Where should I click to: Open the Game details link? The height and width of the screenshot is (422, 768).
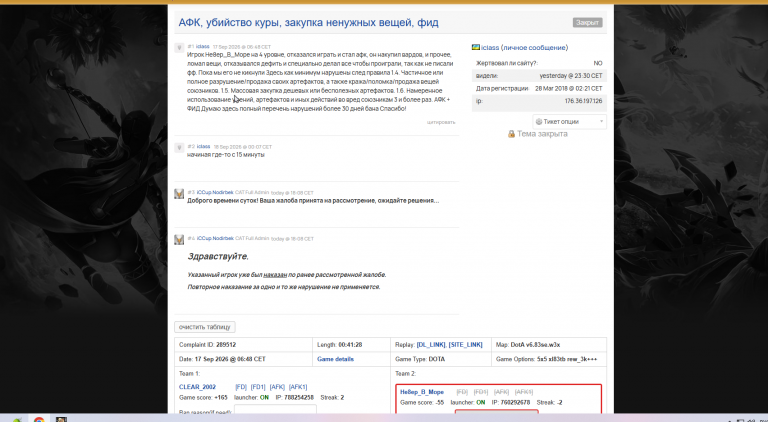336,359
